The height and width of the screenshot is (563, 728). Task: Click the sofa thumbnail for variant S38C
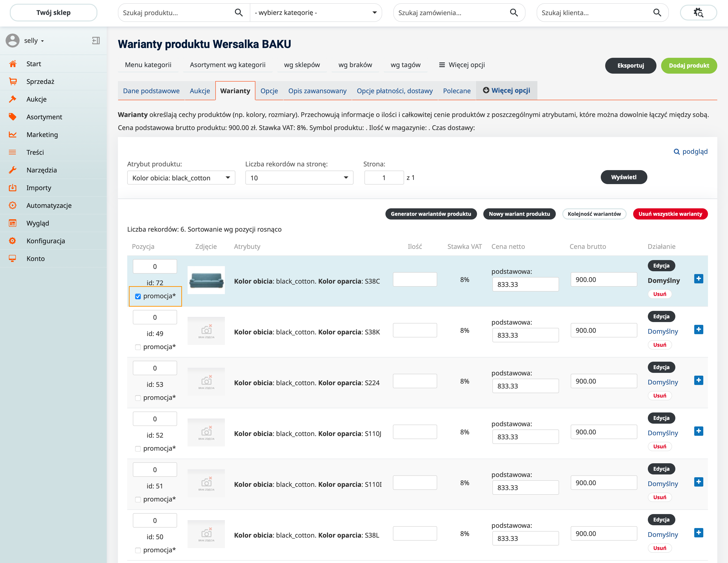coord(206,280)
